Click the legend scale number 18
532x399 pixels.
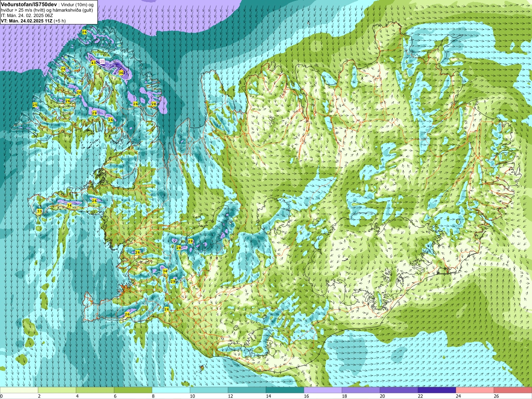tap(344, 397)
